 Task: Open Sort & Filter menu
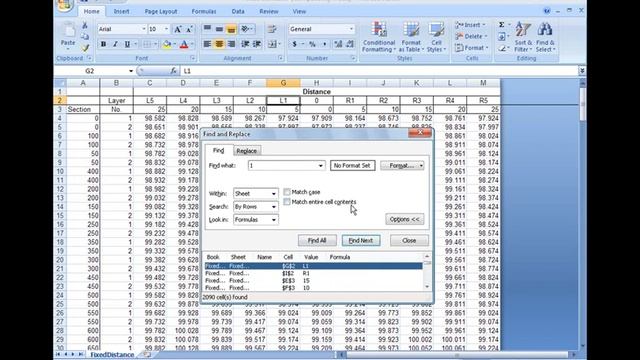(x=523, y=37)
